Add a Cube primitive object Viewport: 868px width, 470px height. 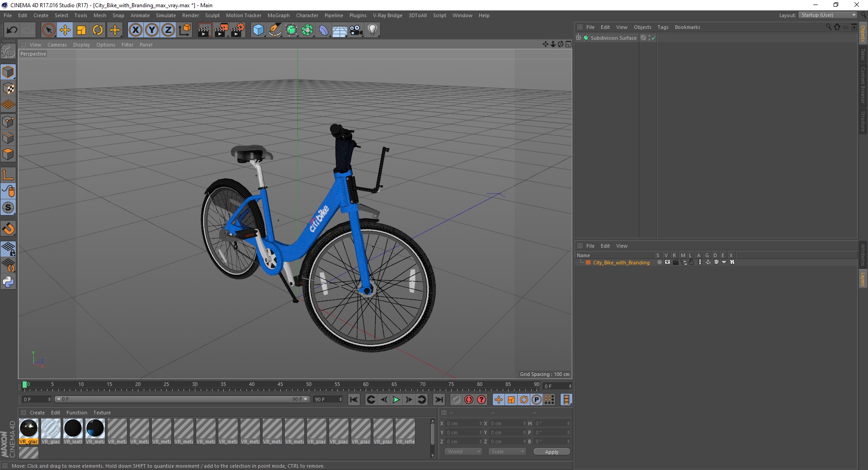click(x=258, y=30)
